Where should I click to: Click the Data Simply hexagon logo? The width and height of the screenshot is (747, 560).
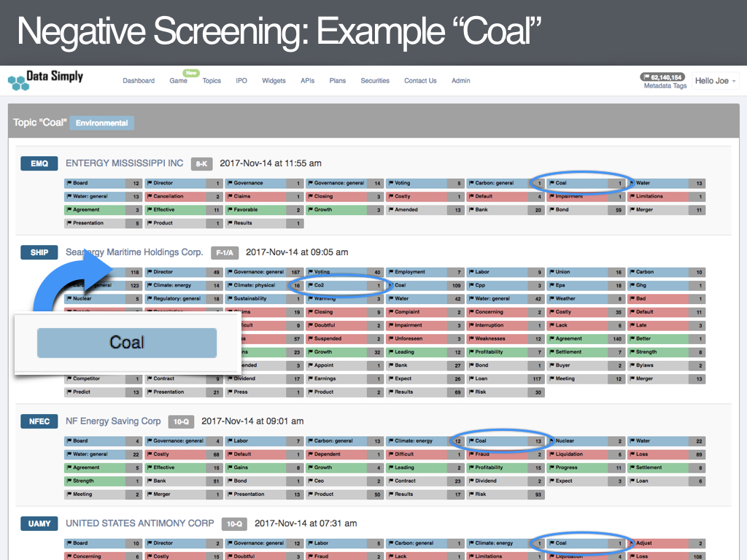(18, 83)
